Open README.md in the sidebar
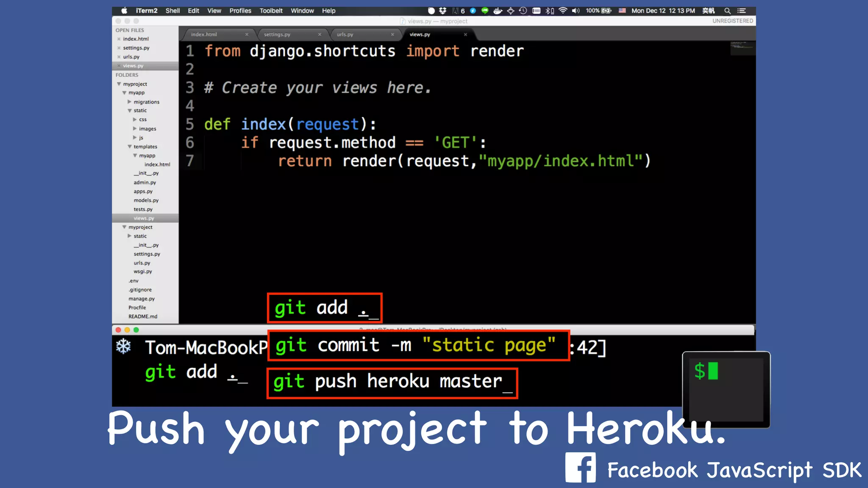Screen dimensions: 868x488 point(142,316)
